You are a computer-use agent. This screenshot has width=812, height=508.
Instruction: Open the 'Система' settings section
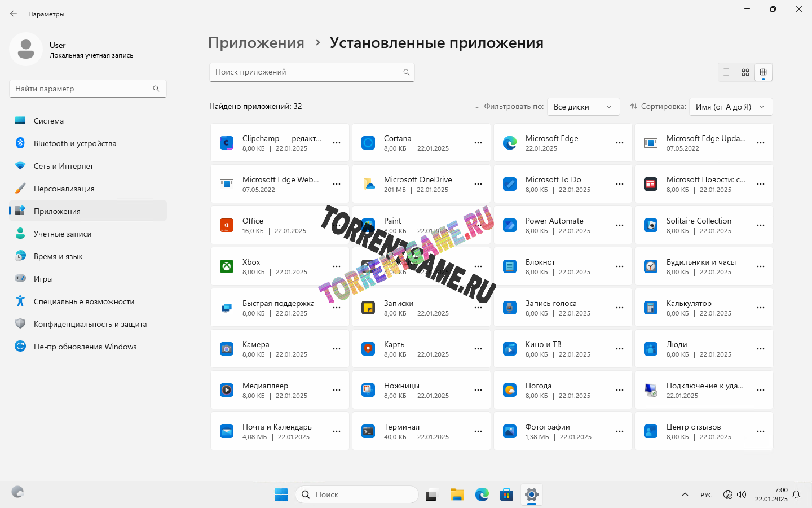(48, 121)
